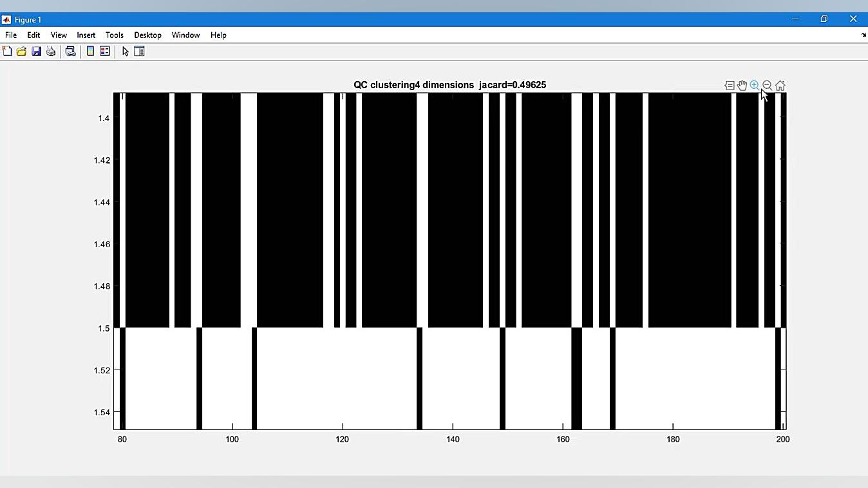Viewport: 868px width, 488px height.
Task: Insert a legend from the toolbar
Action: point(104,52)
